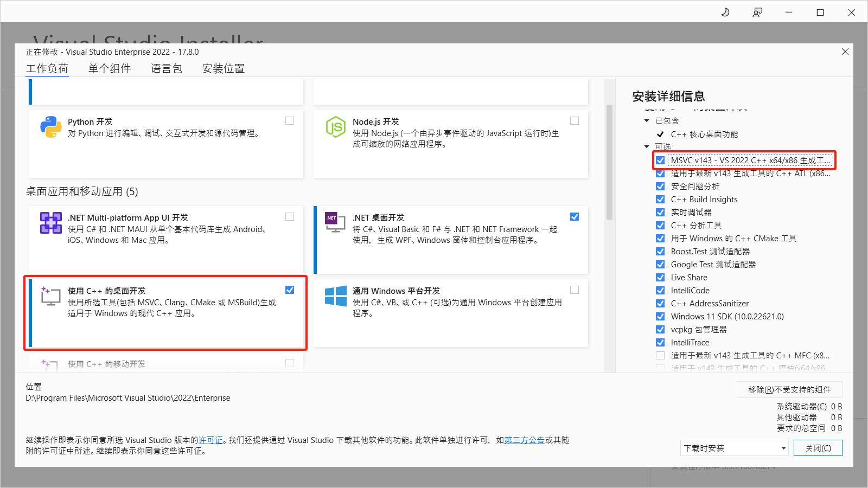Image resolution: width=868 pixels, height=488 pixels.
Task: Switch to 语言包 tab
Action: pos(167,69)
